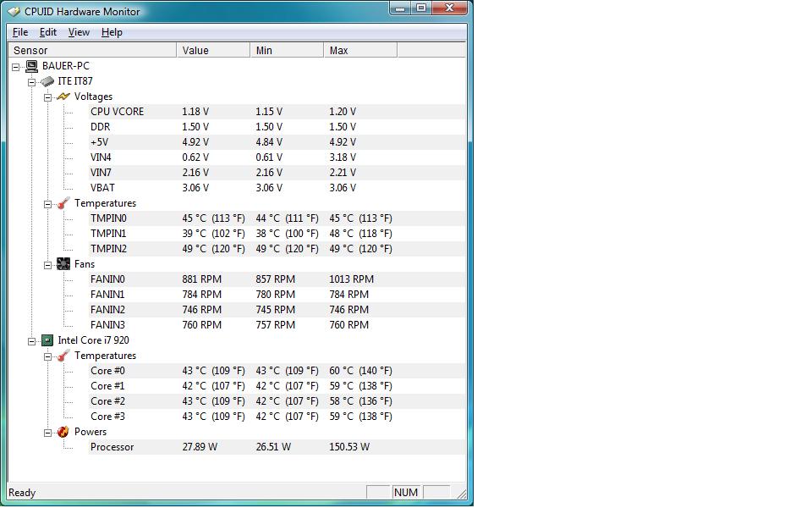Open the Help menu
The height and width of the screenshot is (508, 812).
coord(112,32)
